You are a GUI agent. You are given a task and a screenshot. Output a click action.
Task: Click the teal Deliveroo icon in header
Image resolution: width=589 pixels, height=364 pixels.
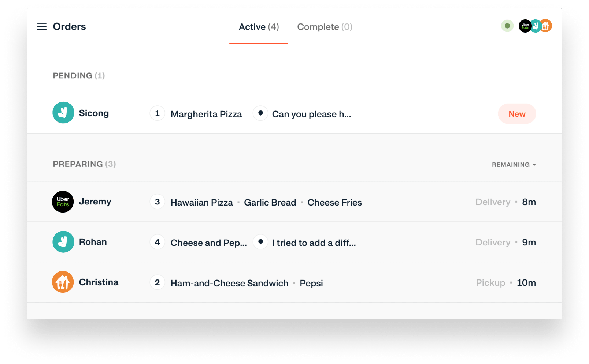click(x=535, y=26)
